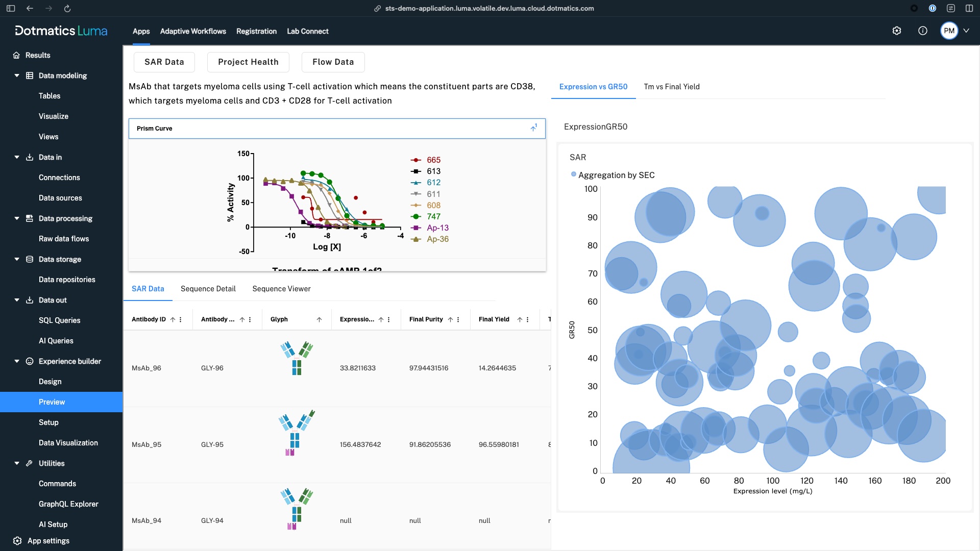The width and height of the screenshot is (980, 551).
Task: Click the Data in import icon
Action: (29, 157)
